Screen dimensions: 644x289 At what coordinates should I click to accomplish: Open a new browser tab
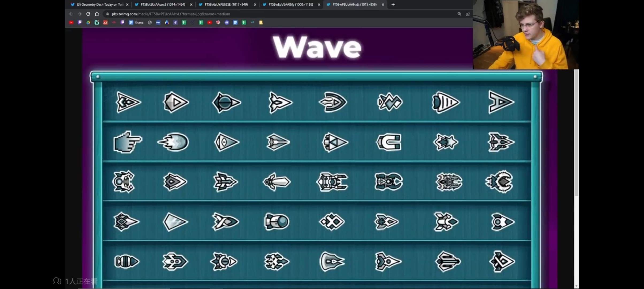(x=393, y=5)
